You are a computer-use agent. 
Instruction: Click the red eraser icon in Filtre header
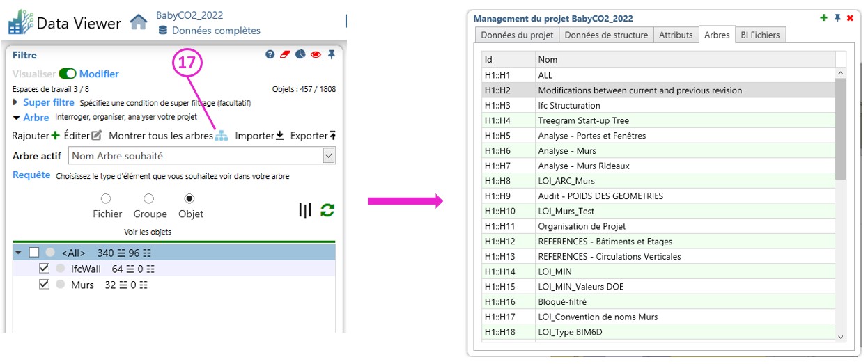(x=285, y=55)
